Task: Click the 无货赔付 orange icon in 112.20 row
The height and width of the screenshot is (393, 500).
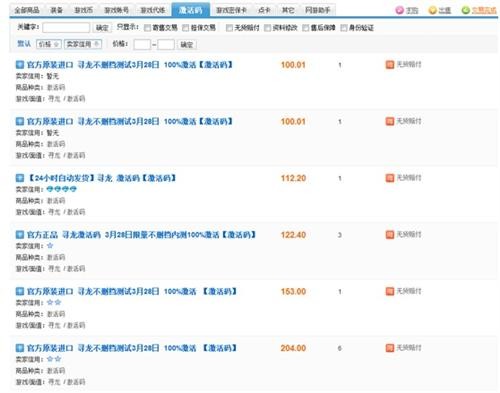Action: (x=390, y=178)
